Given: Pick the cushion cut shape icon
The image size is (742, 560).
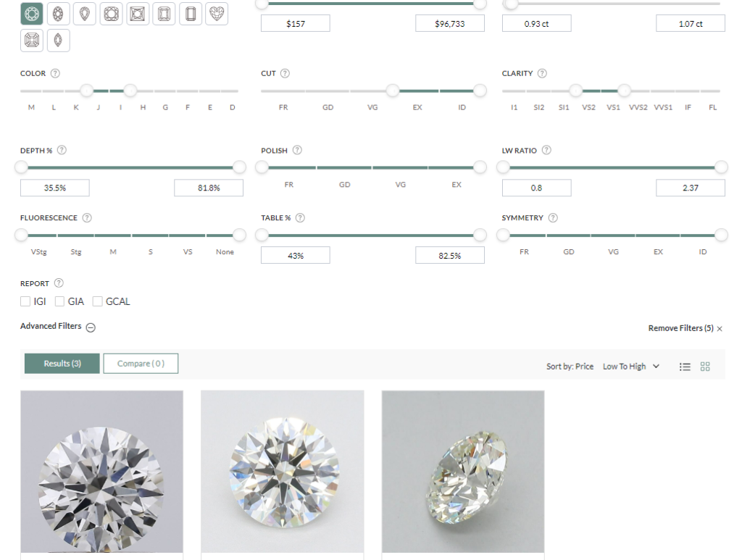Looking at the screenshot, I should click(x=111, y=14).
